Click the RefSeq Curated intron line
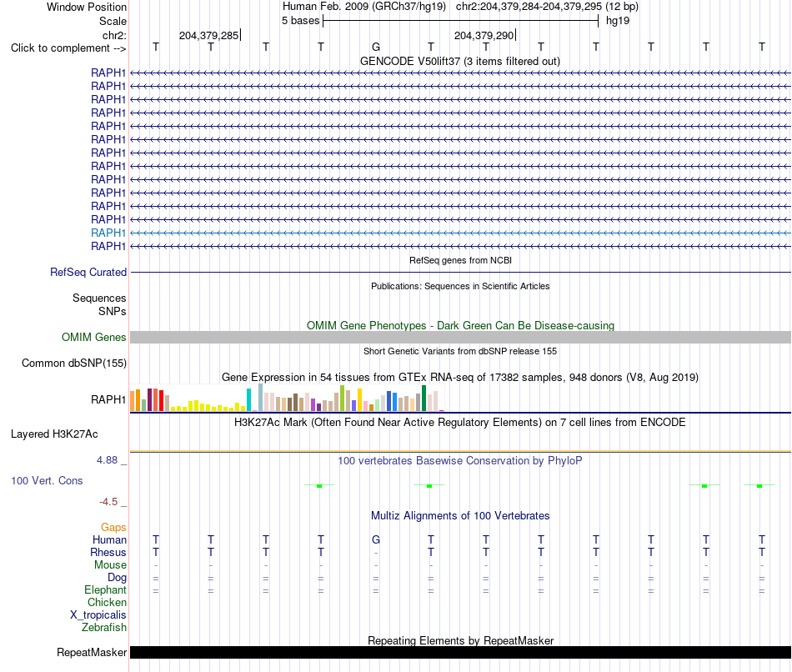This screenshot has width=792, height=672. tap(460, 273)
